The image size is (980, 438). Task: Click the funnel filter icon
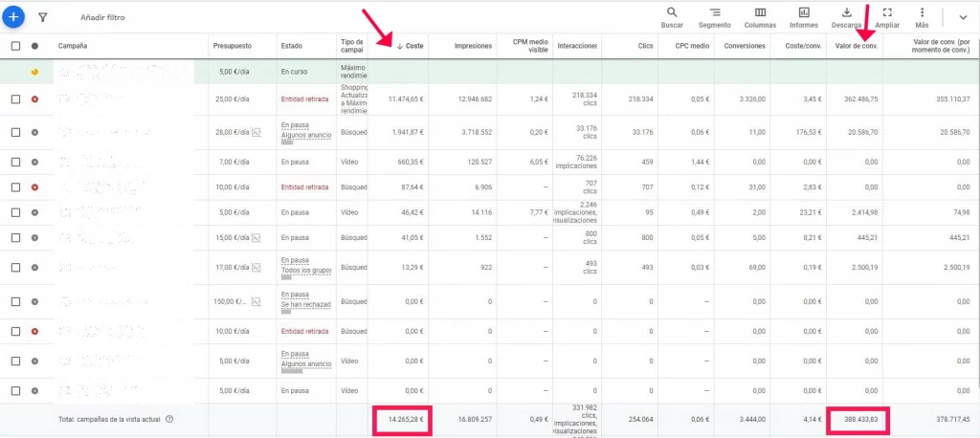[42, 17]
